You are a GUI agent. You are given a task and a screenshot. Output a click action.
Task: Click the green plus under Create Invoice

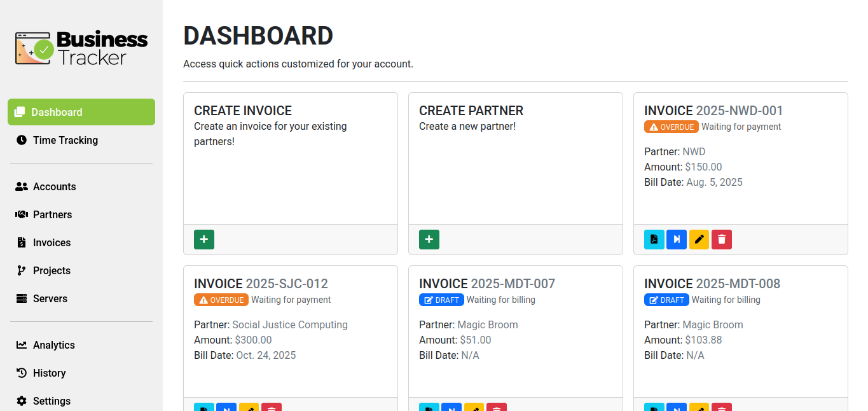[x=204, y=239]
